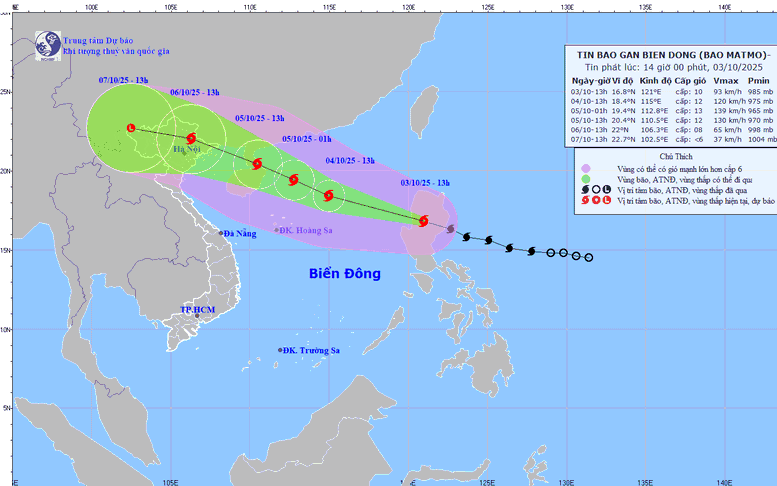The height and width of the screenshot is (486, 777).
Task: Select the red storm icon for 04/10/25 - 13h
Action: [328, 195]
